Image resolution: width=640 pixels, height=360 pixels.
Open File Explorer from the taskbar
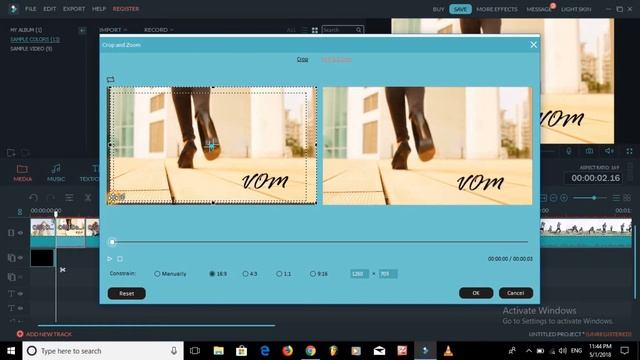[218, 351]
